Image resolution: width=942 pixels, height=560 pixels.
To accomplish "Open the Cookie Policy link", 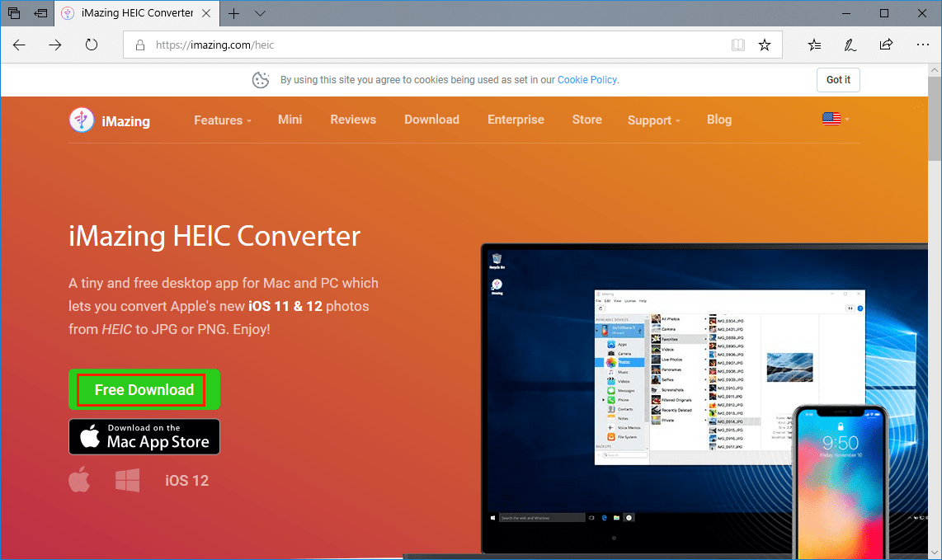I will pyautogui.click(x=587, y=80).
